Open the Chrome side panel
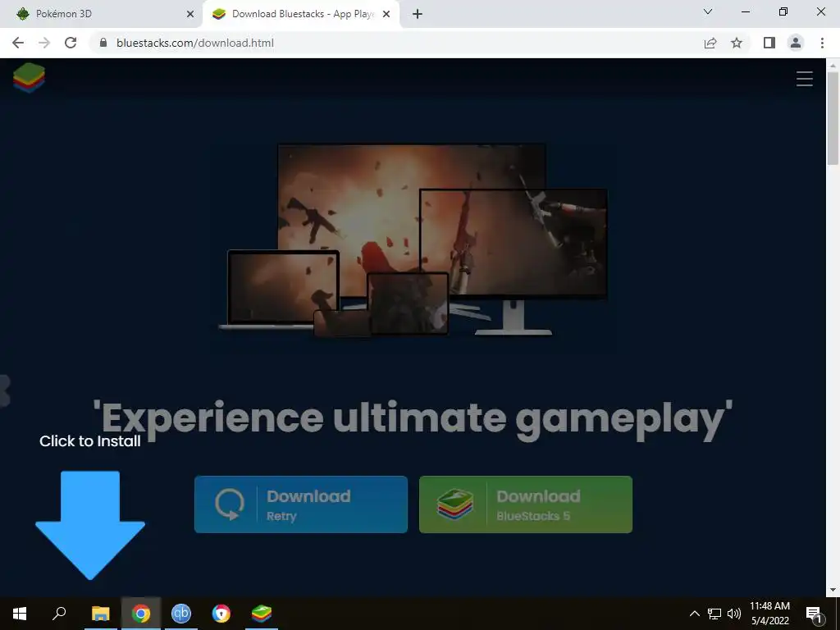 (x=769, y=43)
